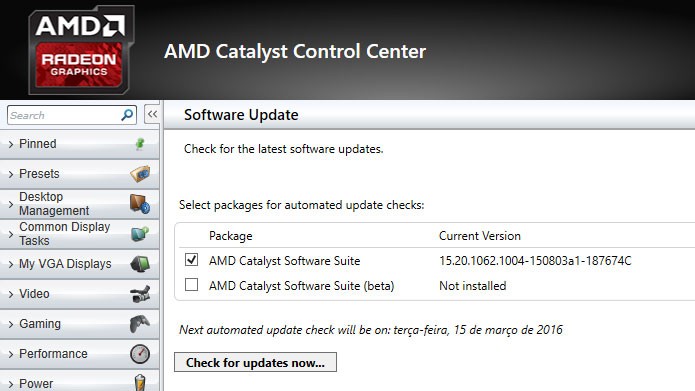Click the Performance gauge icon
The image size is (695, 391).
140,354
